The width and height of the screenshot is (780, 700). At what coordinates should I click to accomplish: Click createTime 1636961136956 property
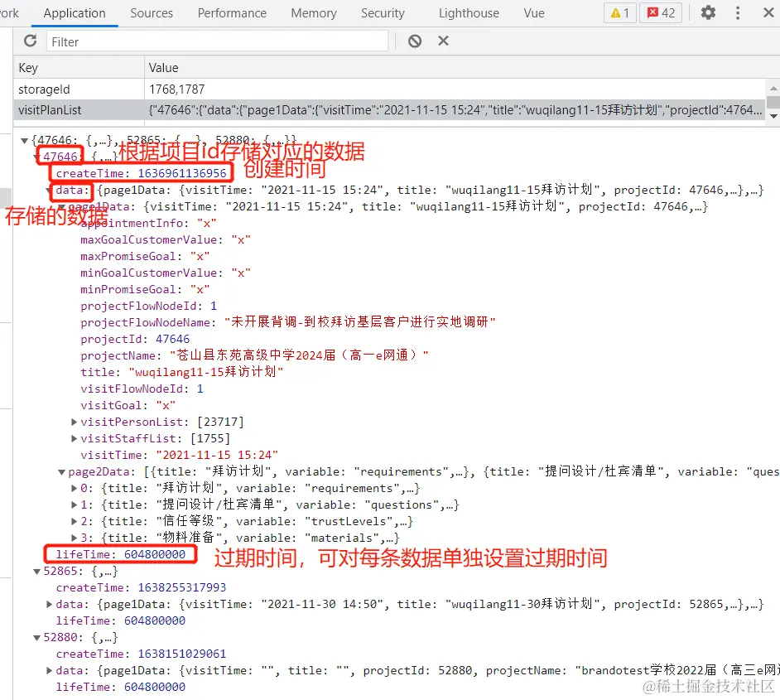point(142,173)
